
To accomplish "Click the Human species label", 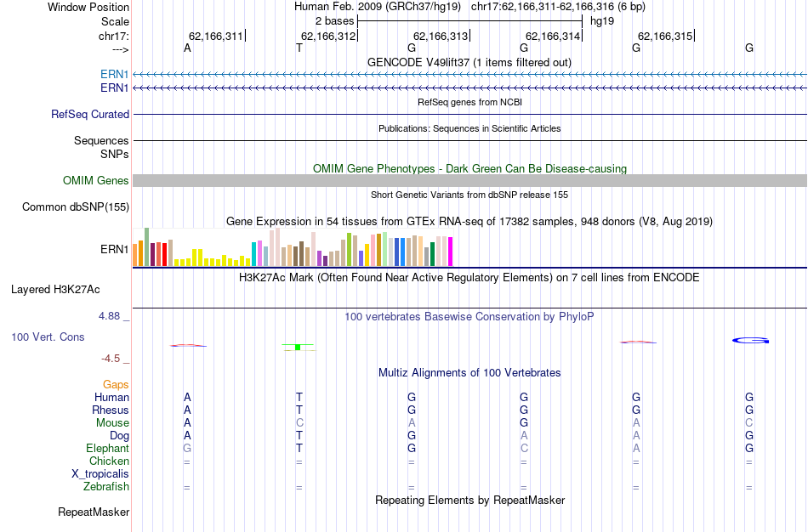I will (111, 397).
